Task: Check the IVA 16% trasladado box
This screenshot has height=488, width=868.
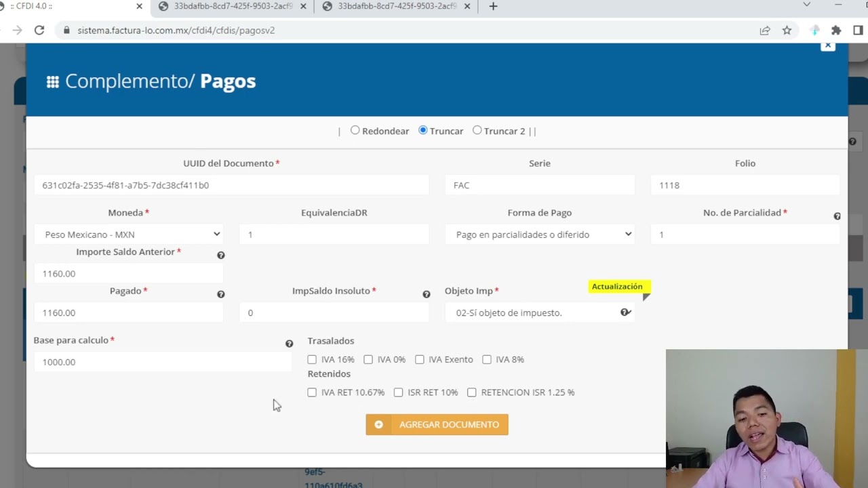Action: [x=312, y=360]
